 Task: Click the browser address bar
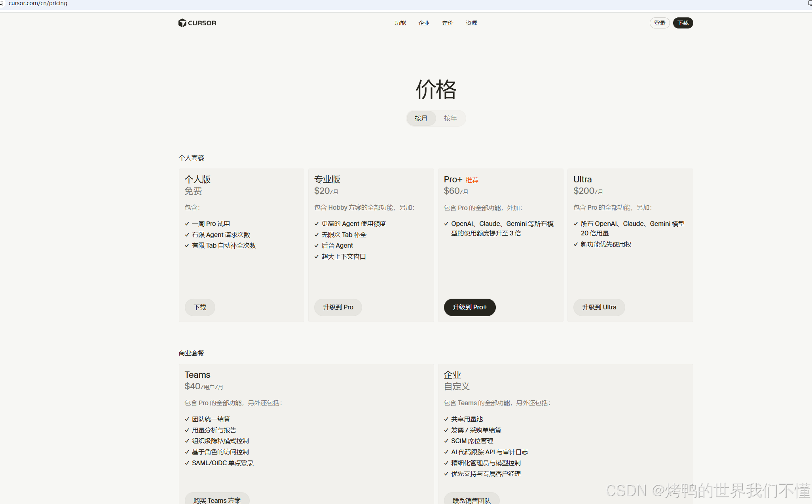pos(38,3)
